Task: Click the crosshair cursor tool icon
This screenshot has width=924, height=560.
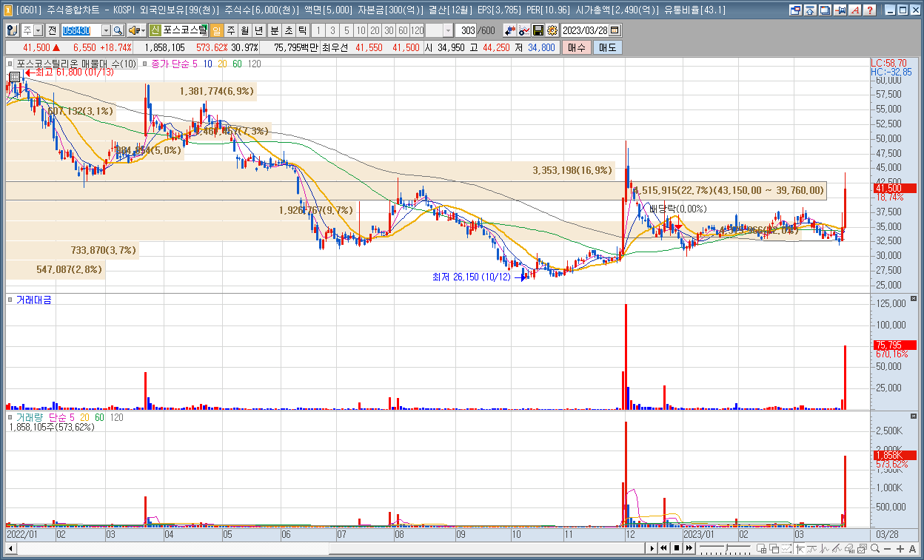Action: click(x=800, y=548)
